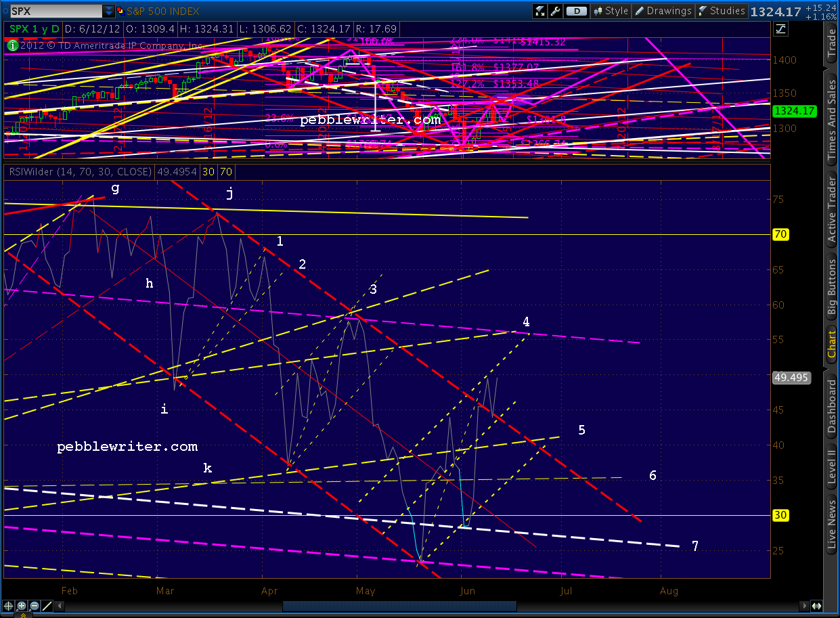Viewport: 840px width, 618px height.
Task: Toggle the D daily timeframe button
Action: (x=577, y=11)
